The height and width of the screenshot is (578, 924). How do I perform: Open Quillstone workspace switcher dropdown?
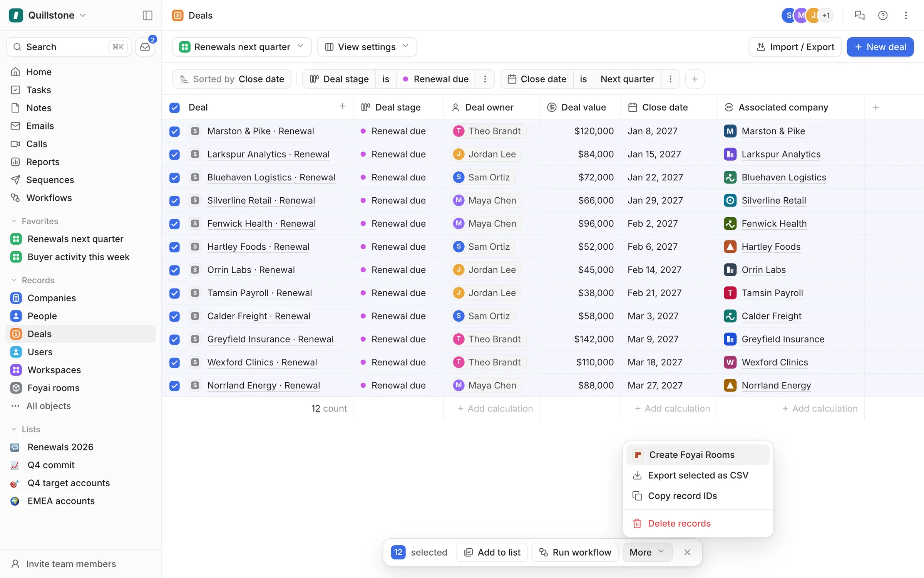pos(48,15)
